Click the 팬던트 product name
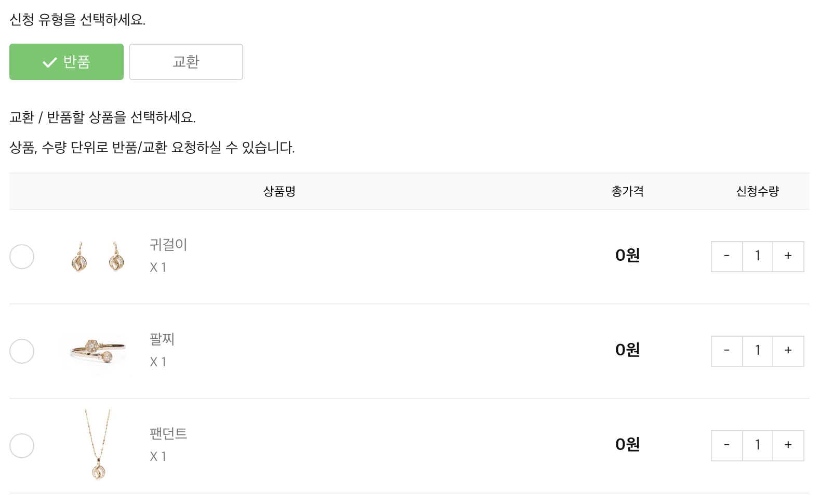Viewport: 820px width, 504px height. [168, 434]
